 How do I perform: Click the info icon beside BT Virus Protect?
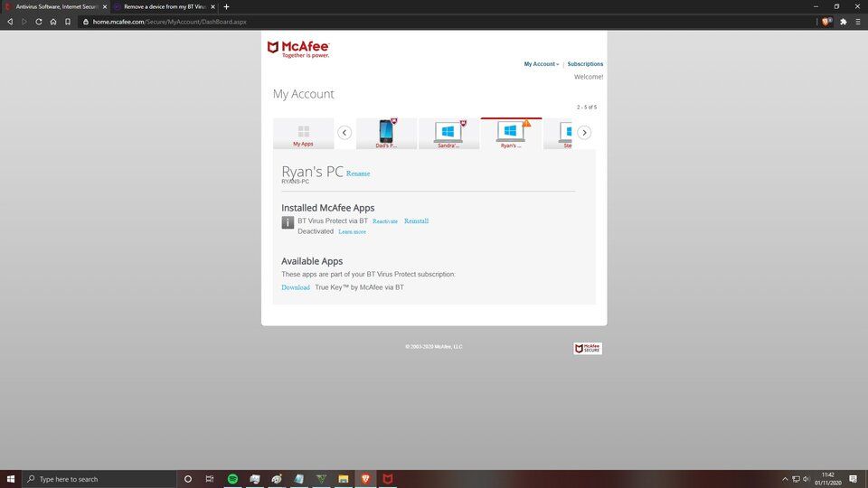[288, 222]
